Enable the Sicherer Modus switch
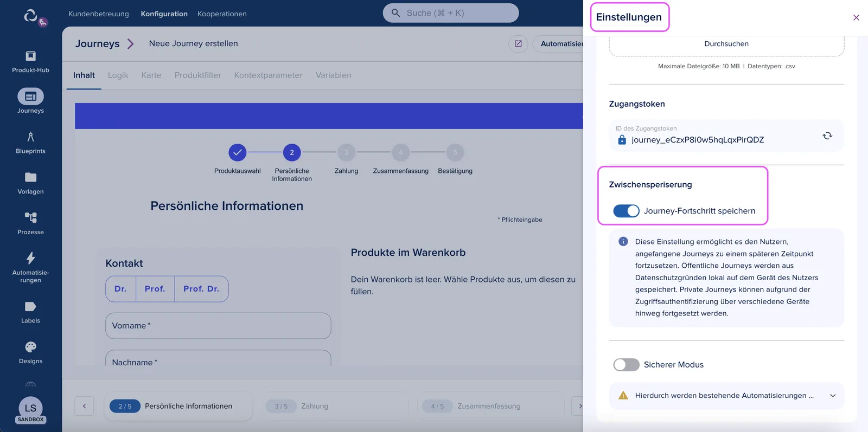 (626, 365)
